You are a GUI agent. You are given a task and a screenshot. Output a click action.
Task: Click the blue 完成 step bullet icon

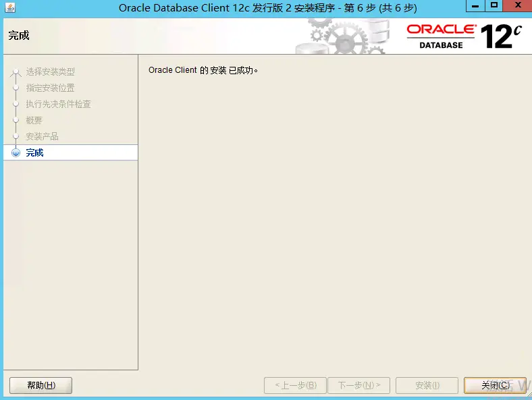[x=16, y=152]
